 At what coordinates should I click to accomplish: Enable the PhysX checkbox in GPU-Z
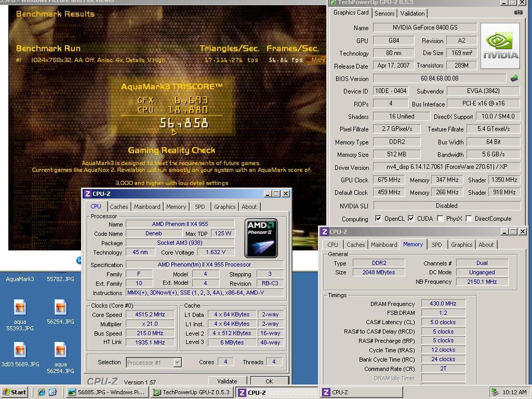coord(440,219)
